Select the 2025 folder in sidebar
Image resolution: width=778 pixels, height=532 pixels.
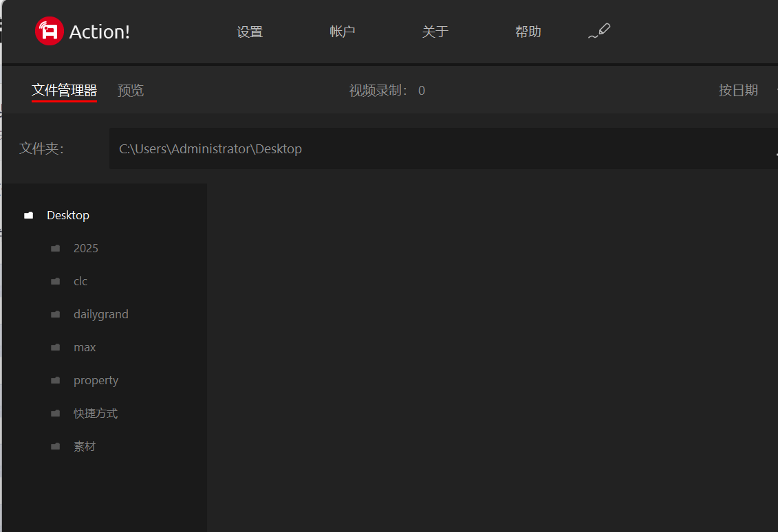[86, 248]
